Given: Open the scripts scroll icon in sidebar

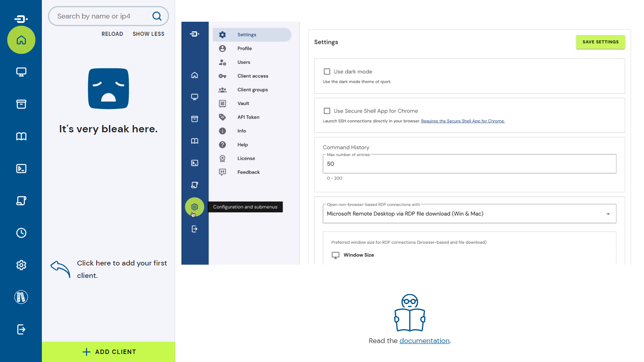Looking at the screenshot, I should point(21,201).
